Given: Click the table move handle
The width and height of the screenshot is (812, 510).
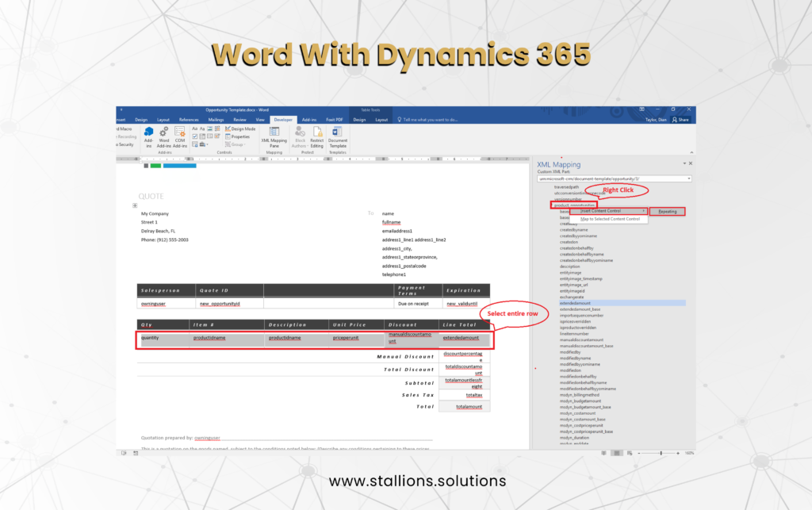Looking at the screenshot, I should 135,205.
